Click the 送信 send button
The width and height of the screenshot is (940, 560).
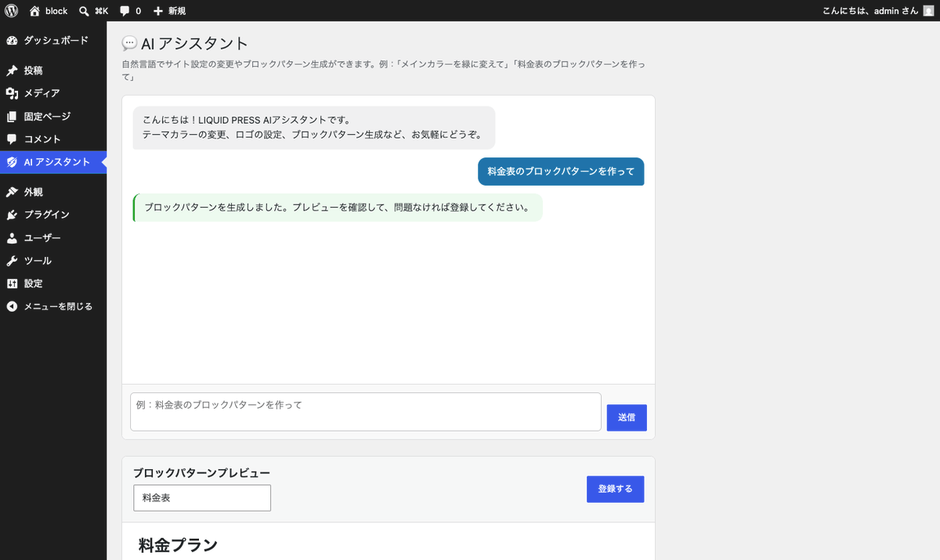coord(627,417)
